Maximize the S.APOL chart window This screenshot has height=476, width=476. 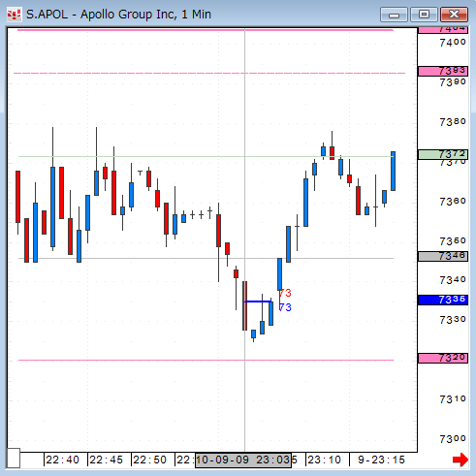[x=424, y=15]
